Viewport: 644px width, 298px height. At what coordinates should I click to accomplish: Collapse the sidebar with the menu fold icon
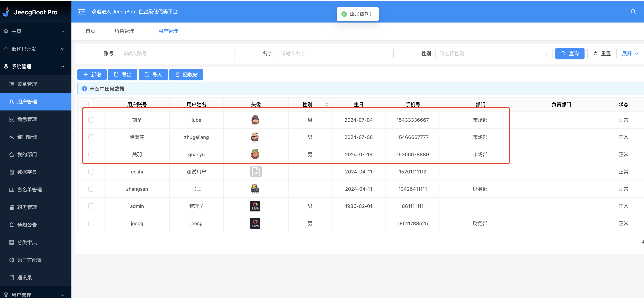[x=81, y=12]
